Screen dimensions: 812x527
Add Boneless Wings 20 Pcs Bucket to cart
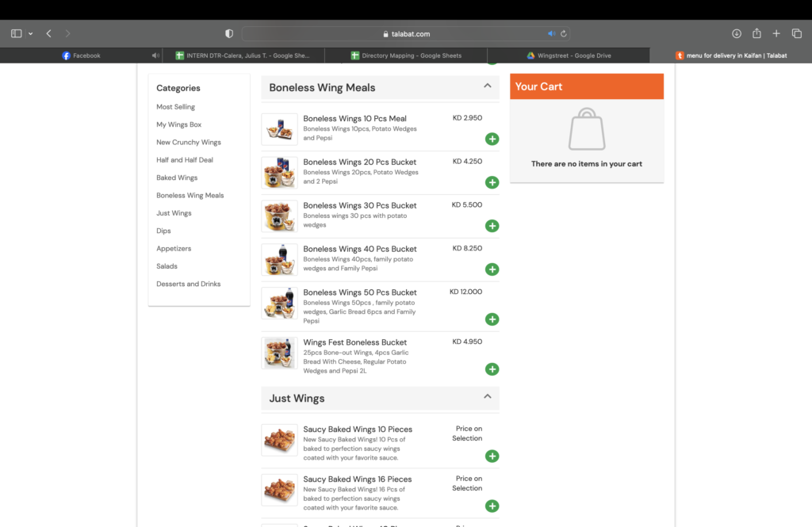pos(492,183)
